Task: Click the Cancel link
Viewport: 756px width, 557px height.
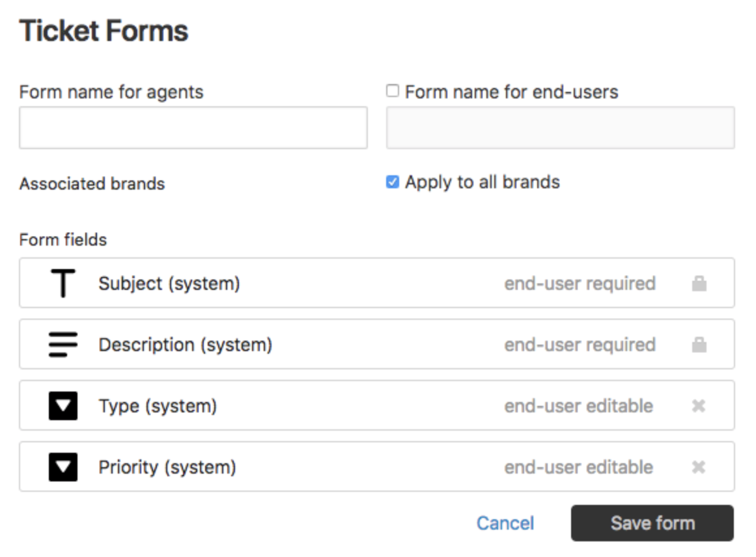Action: [505, 523]
